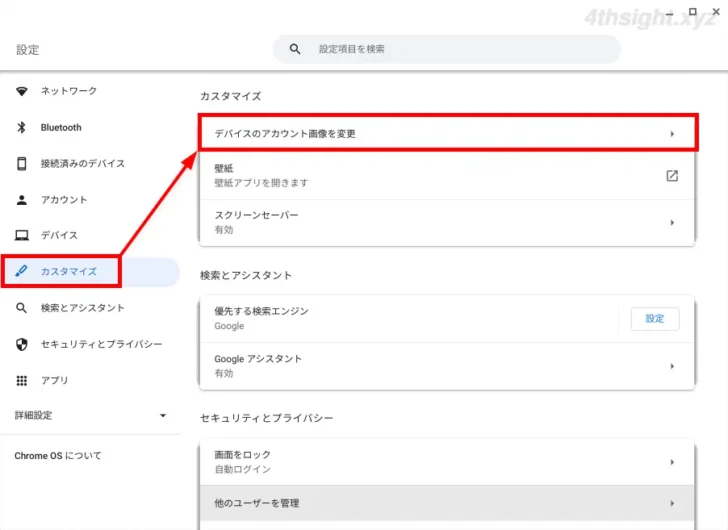Open デバイスのアカウント画像を変更 row arrow
Screen dimensions: 728x530
[x=672, y=134]
